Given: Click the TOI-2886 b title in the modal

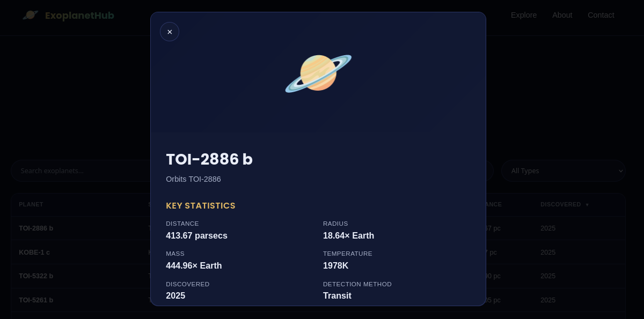Looking at the screenshot, I should [x=209, y=159].
